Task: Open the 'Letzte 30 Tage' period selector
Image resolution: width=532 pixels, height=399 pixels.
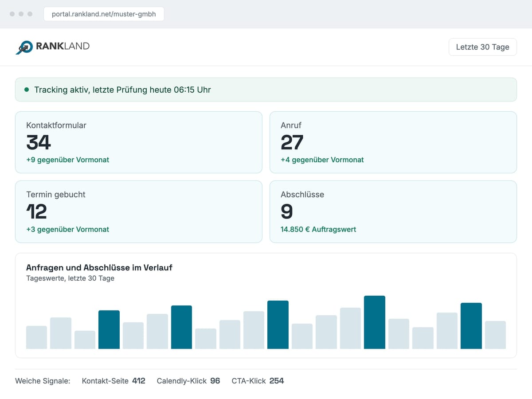Action: [x=482, y=47]
